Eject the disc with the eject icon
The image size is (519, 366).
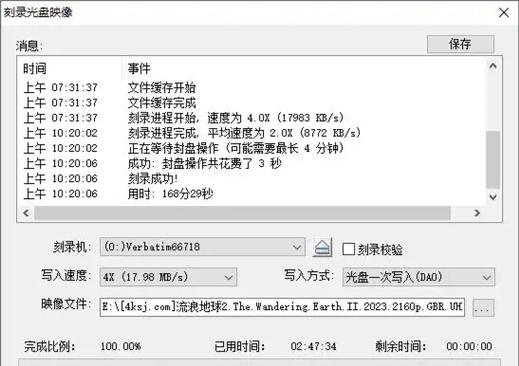(322, 248)
